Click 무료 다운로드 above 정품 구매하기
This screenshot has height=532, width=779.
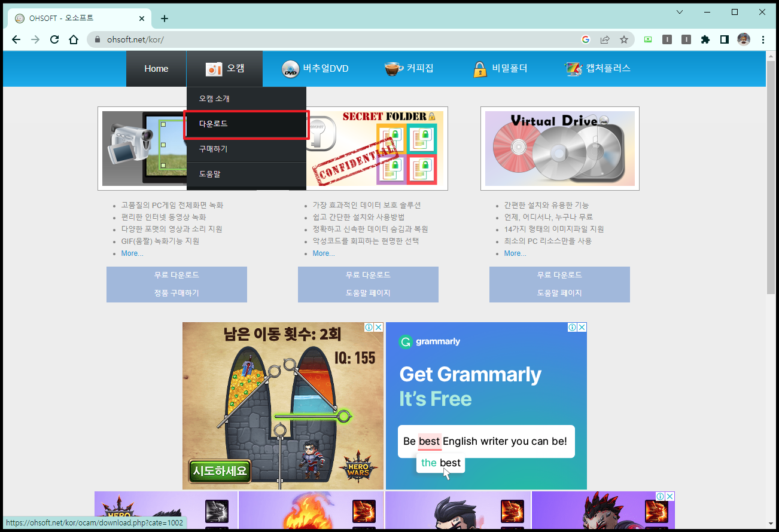[x=177, y=275]
